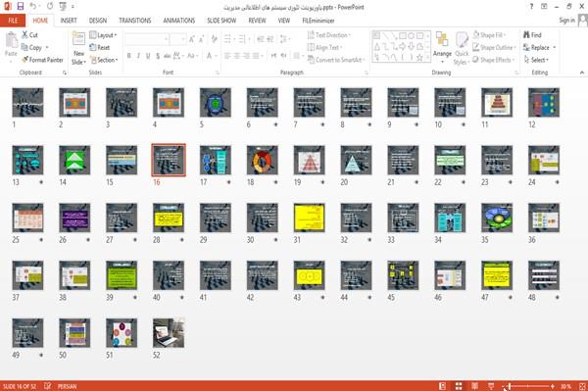This screenshot has height=391, width=588.
Task: Click the New Slide icon
Action: point(78,39)
